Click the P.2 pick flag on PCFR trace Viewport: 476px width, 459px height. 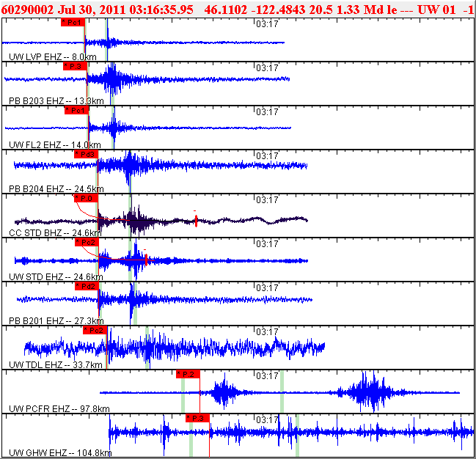[188, 374]
